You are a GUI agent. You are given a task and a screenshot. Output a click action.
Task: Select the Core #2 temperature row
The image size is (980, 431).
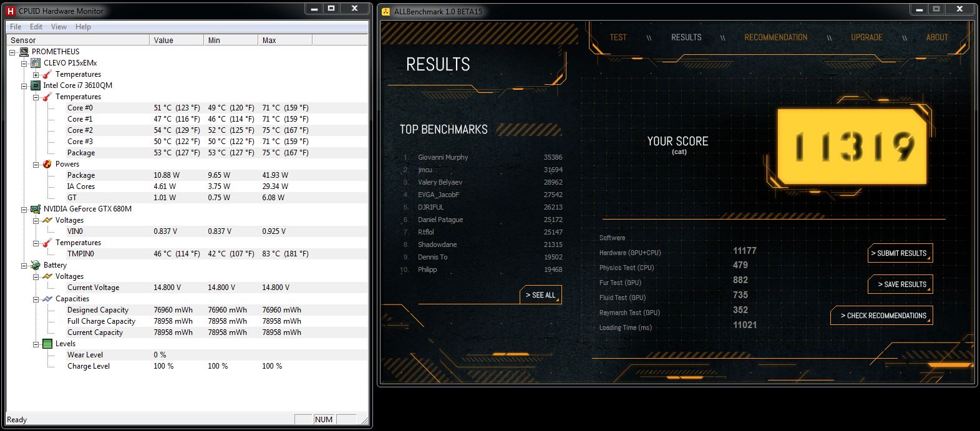(x=187, y=130)
